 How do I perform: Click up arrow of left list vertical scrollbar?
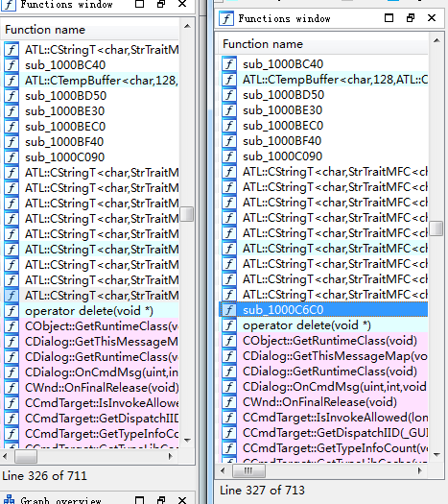(187, 26)
